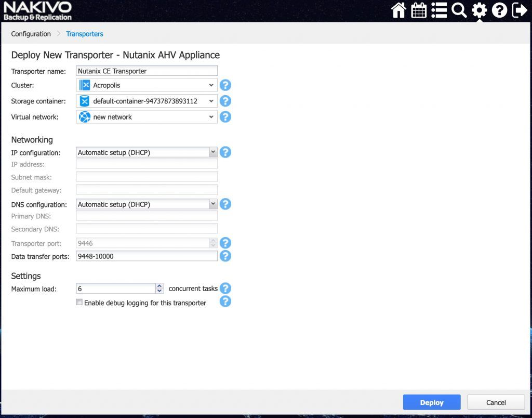
Task: Show help for Virtual network field
Action: click(x=225, y=117)
